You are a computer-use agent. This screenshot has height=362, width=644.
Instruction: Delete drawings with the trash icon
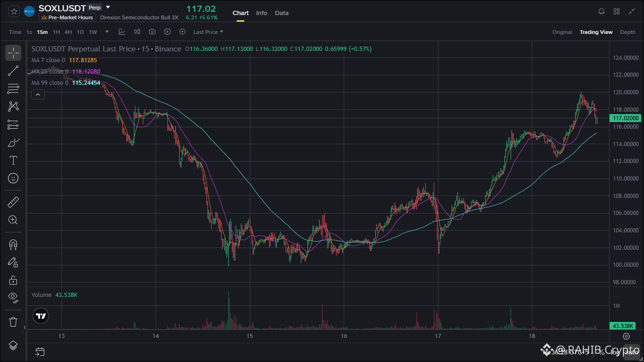point(13,322)
